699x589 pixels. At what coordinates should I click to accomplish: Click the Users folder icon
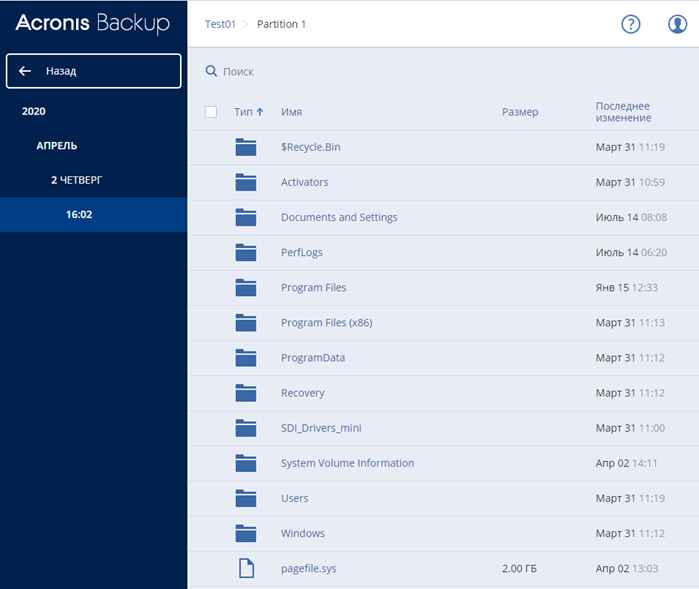pyautogui.click(x=246, y=498)
